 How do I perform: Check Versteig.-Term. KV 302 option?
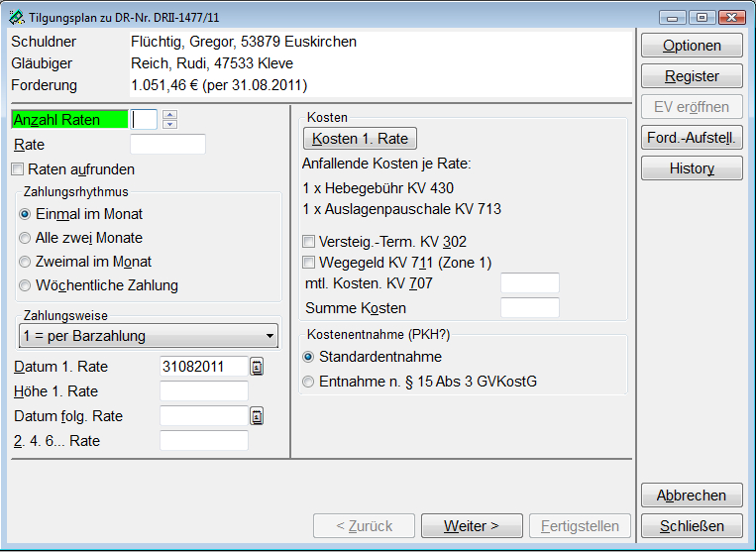(x=310, y=241)
